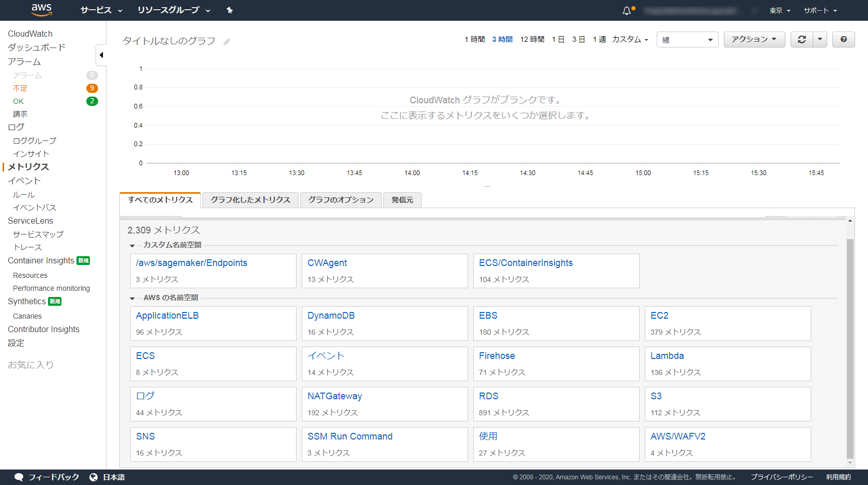Open 利用規約 footer link
This screenshot has width=868, height=485.
(x=838, y=477)
